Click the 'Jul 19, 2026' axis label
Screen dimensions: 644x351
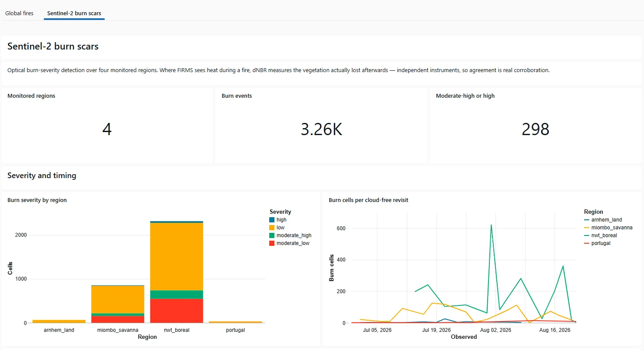coord(436,330)
